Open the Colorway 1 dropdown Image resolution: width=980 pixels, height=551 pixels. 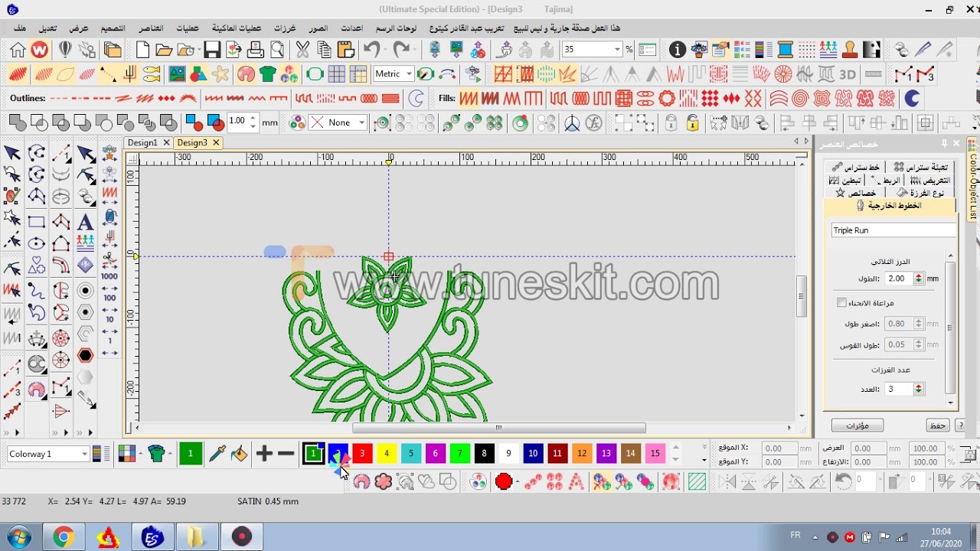point(84,454)
